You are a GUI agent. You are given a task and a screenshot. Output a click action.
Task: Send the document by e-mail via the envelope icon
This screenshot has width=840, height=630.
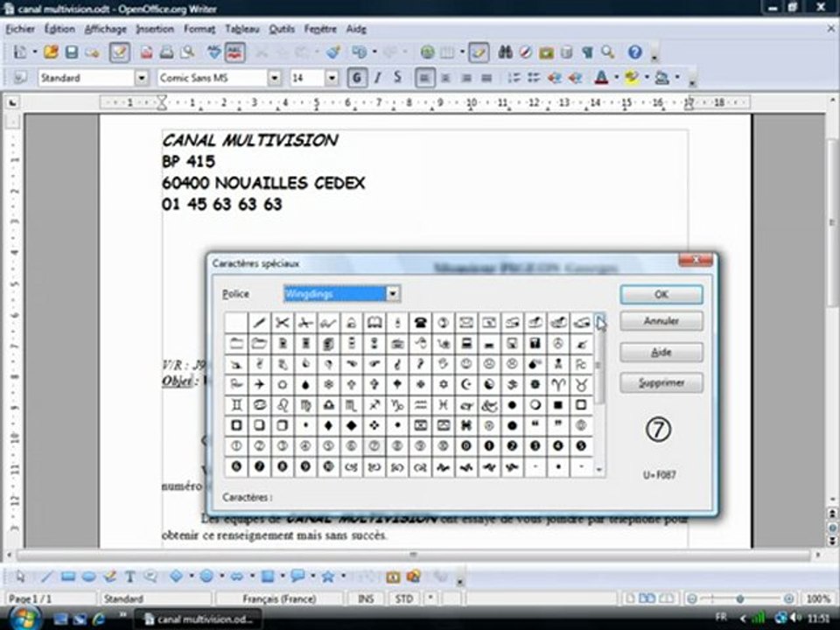click(93, 52)
